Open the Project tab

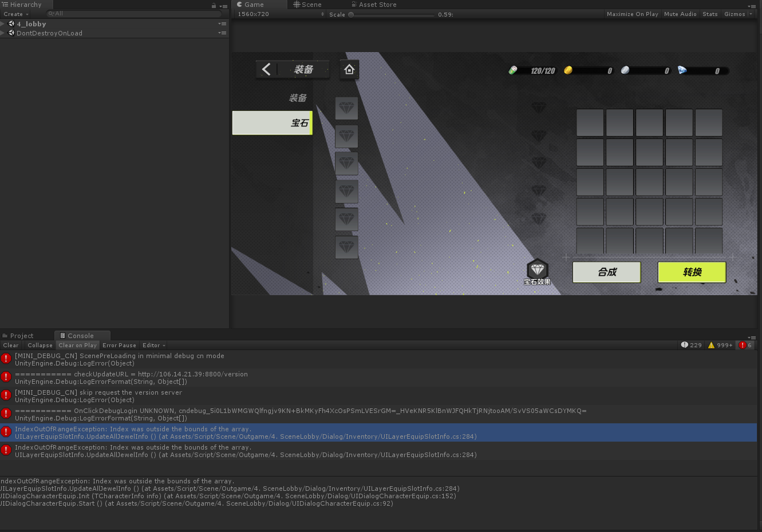coord(21,336)
